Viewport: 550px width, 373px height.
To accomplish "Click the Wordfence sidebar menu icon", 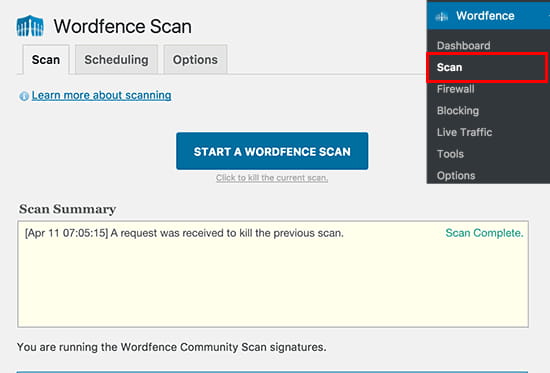I will pyautogui.click(x=442, y=16).
